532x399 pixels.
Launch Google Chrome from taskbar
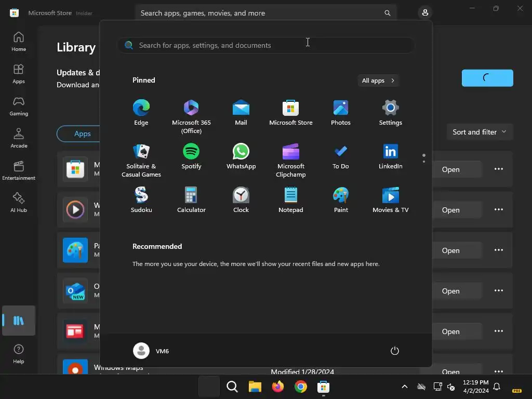301,387
